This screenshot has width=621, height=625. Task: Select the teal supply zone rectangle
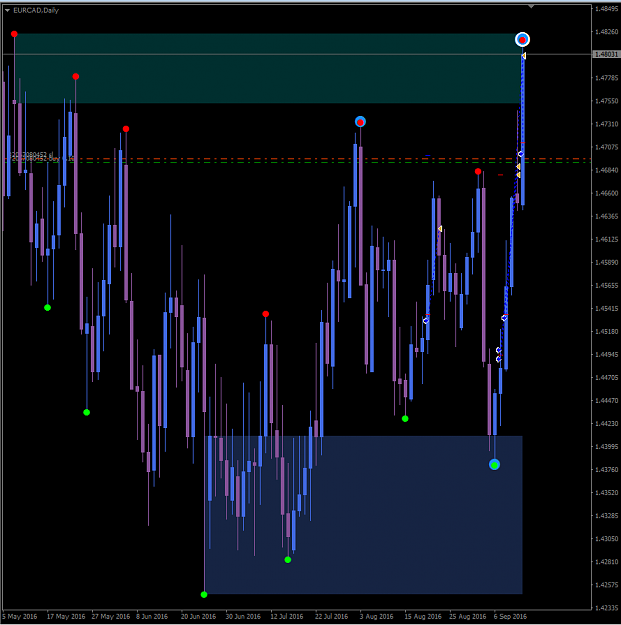click(269, 68)
